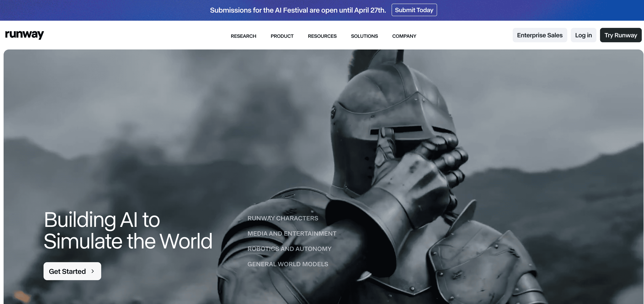644x304 pixels.
Task: Select the ROBOTICS AND AUTONOMY link
Action: tap(289, 249)
